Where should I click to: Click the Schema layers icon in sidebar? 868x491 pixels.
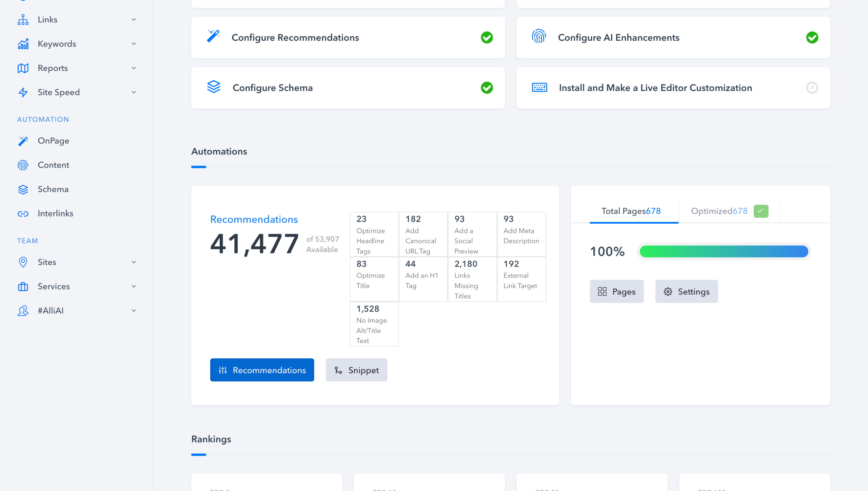pyautogui.click(x=23, y=189)
